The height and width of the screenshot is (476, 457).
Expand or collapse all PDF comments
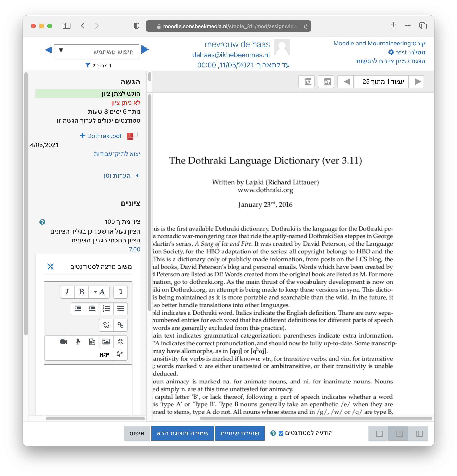[x=307, y=82]
